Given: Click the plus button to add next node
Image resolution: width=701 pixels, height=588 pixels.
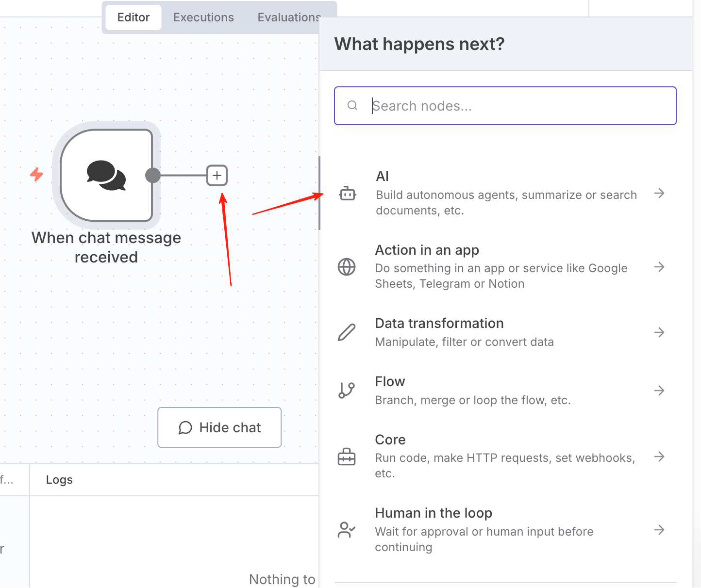Looking at the screenshot, I should pyautogui.click(x=217, y=176).
